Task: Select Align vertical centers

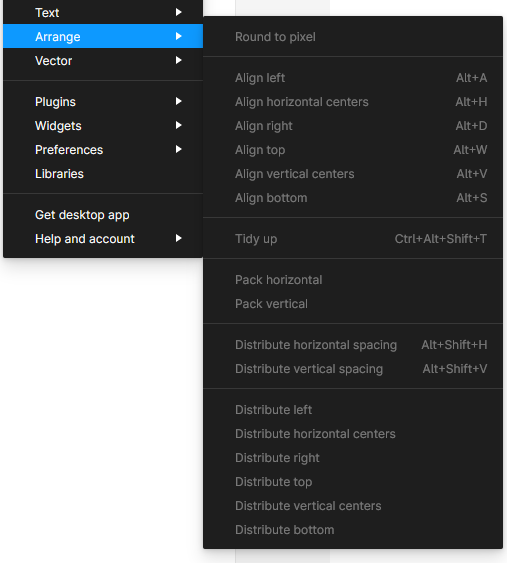Action: (x=353, y=174)
